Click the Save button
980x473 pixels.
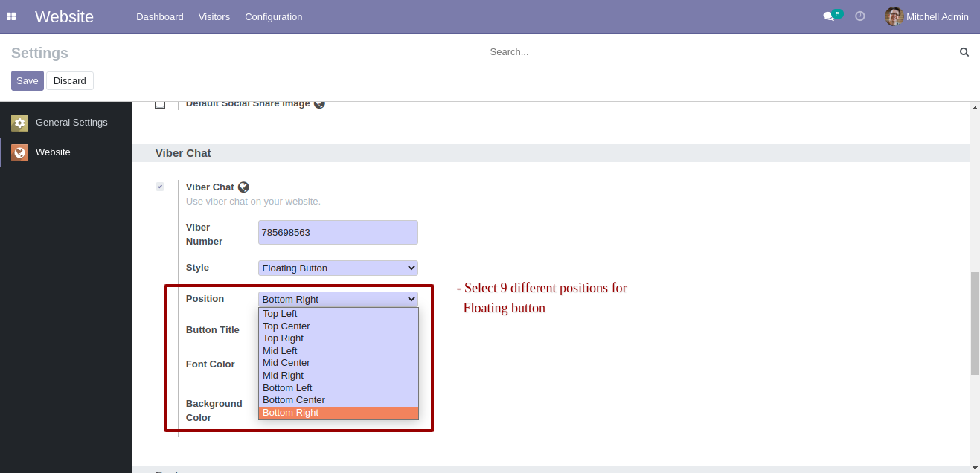[x=28, y=80]
